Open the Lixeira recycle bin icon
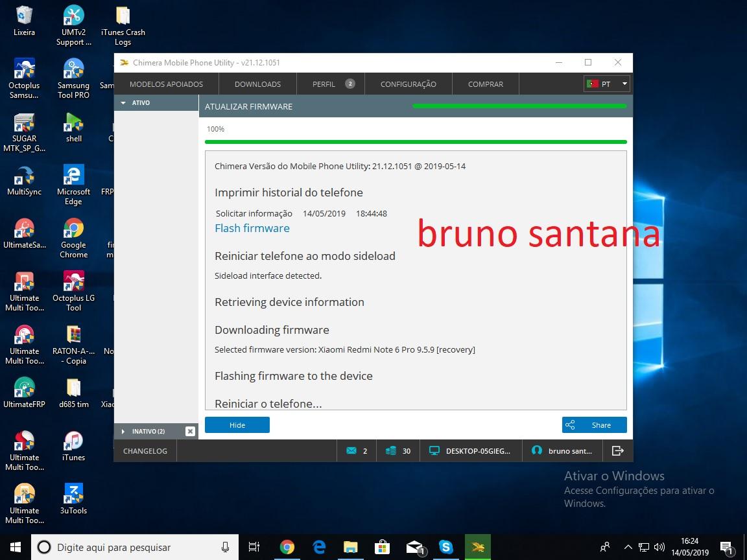Viewport: 747px width, 560px height. tap(24, 21)
